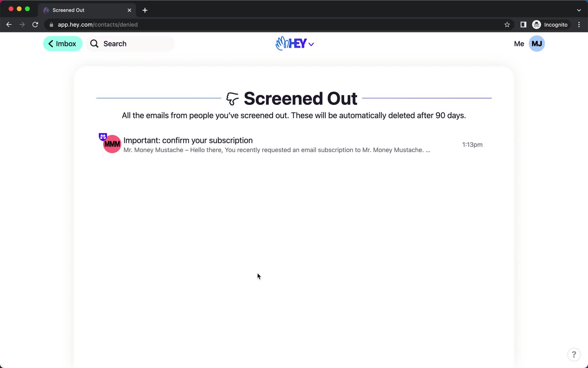Click the browser bookmark star icon
This screenshot has height=368, width=588.
tap(507, 25)
